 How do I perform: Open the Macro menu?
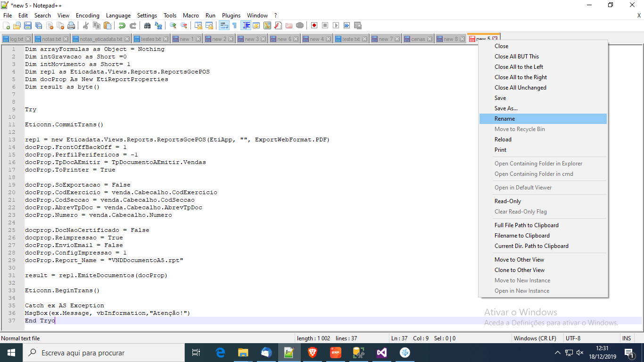click(x=191, y=16)
